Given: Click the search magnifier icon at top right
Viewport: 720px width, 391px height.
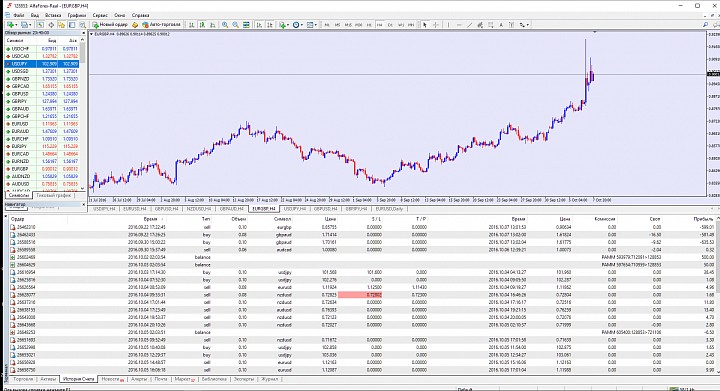Looking at the screenshot, I should (x=705, y=25).
